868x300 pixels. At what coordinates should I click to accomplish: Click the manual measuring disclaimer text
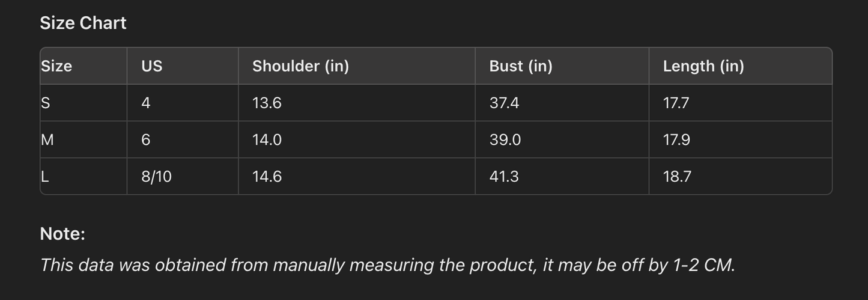tap(387, 265)
